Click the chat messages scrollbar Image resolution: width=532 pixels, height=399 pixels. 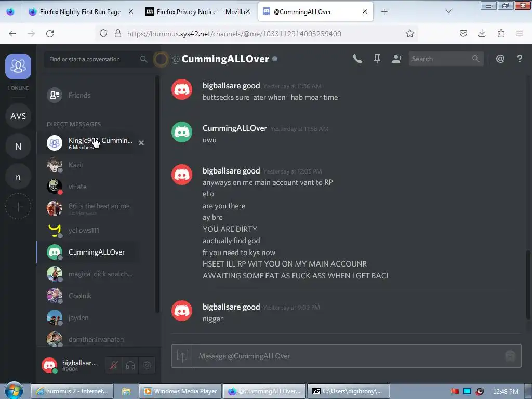tap(528, 285)
